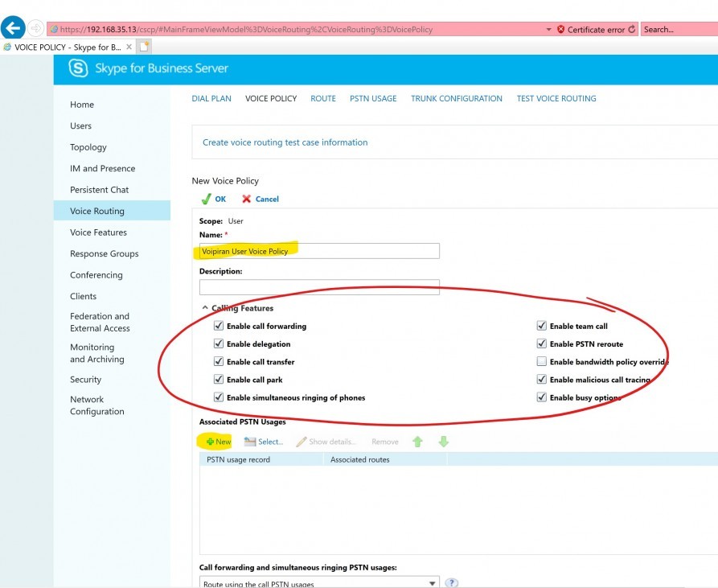Screen dimensions: 718x588
Task: Click the Show details pencil icon
Action: (x=302, y=442)
